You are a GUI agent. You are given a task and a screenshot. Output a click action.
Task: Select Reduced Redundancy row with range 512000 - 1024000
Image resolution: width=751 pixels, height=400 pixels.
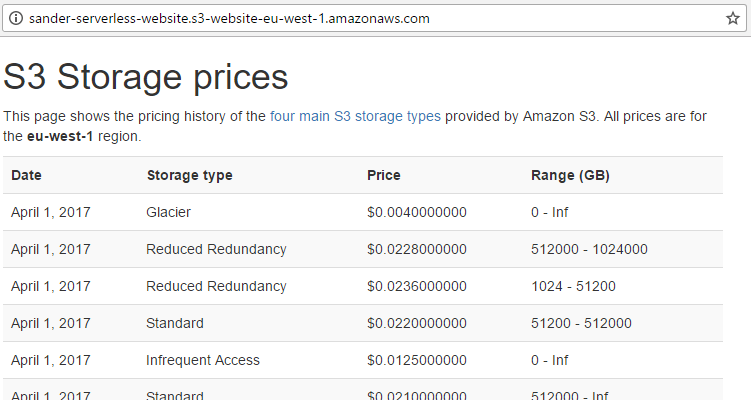tap(363, 249)
